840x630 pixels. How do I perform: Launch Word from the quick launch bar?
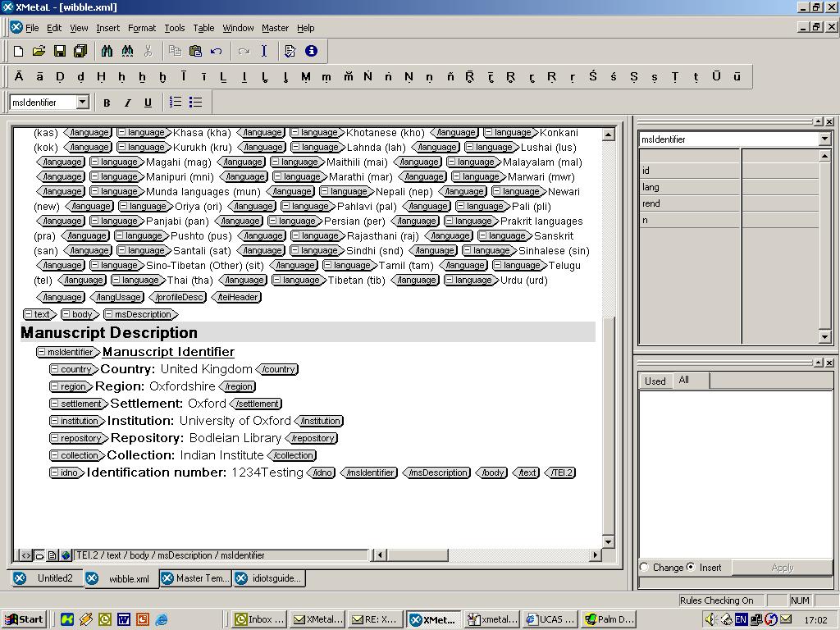(x=124, y=619)
